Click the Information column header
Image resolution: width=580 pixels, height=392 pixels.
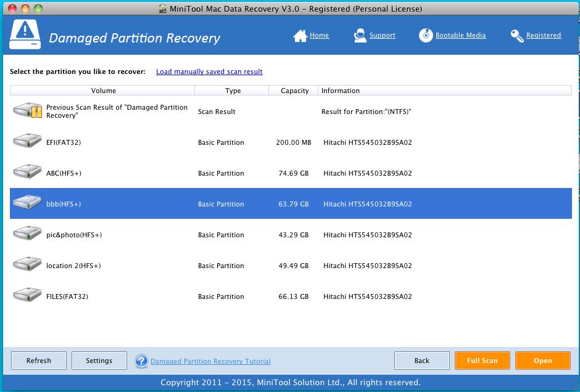[x=445, y=91]
